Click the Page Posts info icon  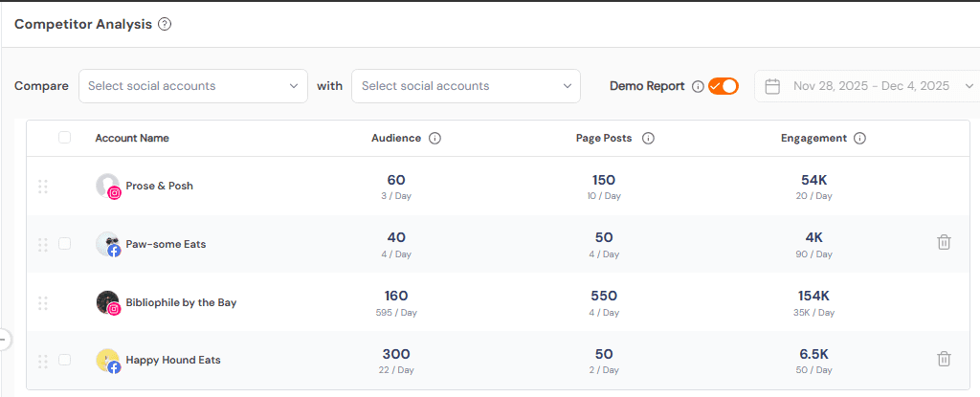(648, 139)
